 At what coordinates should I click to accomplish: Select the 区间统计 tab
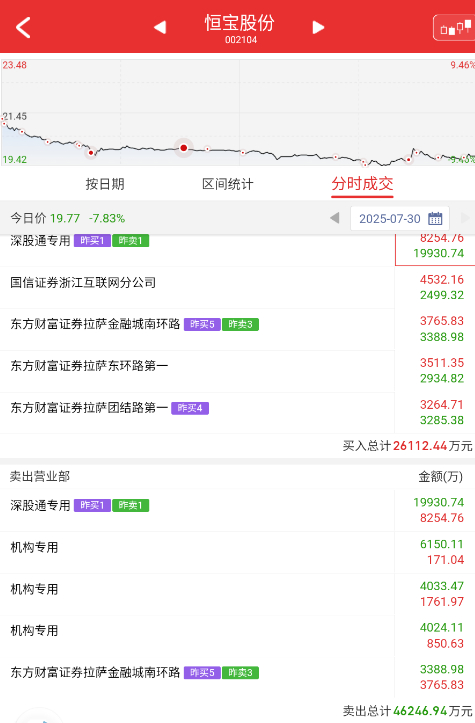(228, 184)
